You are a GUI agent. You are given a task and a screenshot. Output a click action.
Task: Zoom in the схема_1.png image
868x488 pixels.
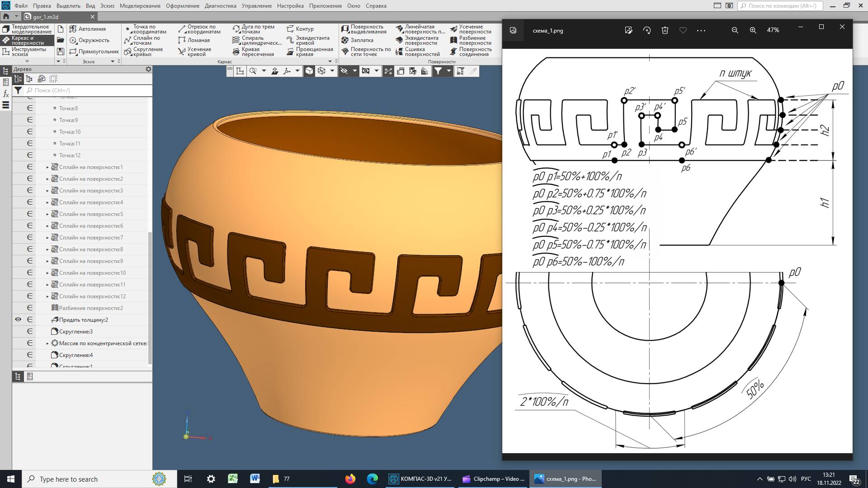click(x=753, y=30)
